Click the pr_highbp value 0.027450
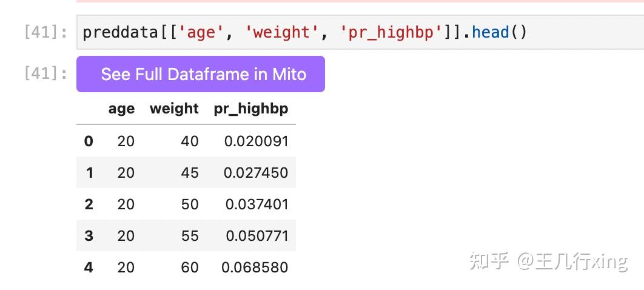This screenshot has width=644, height=290. click(255, 173)
